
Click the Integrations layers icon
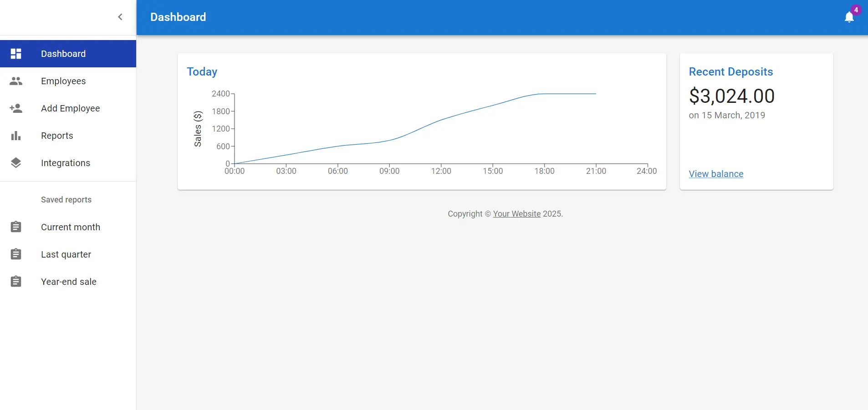click(x=16, y=163)
